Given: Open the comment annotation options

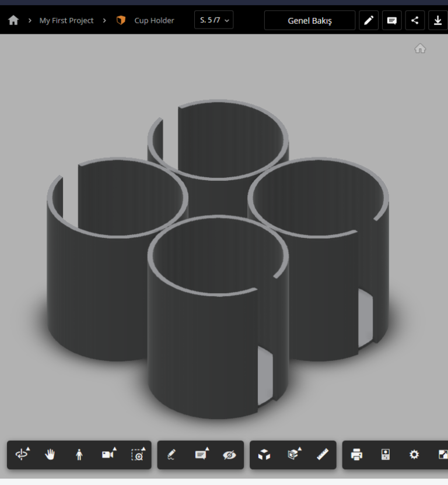Looking at the screenshot, I should (x=201, y=455).
